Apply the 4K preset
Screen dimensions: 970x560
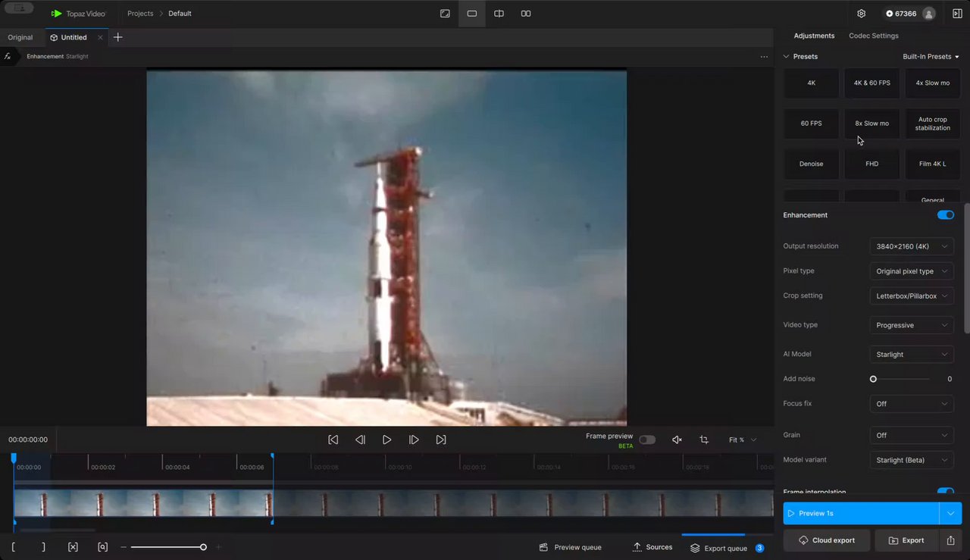(x=812, y=83)
